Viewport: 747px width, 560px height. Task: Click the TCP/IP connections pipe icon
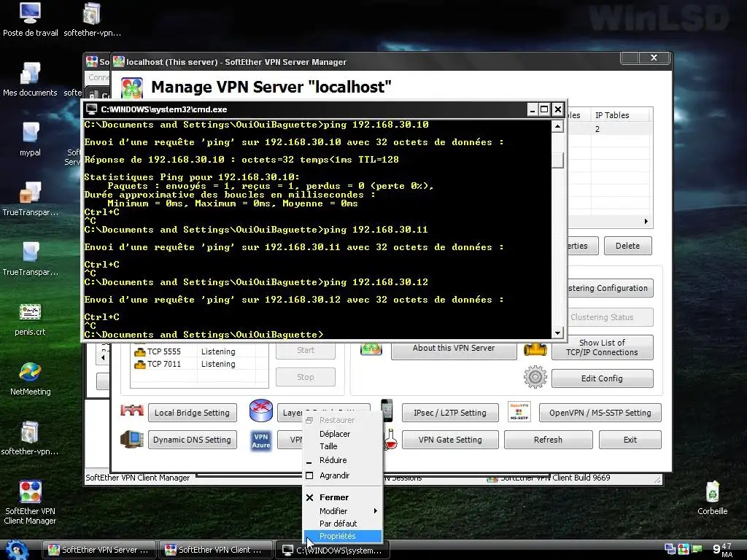click(x=535, y=349)
